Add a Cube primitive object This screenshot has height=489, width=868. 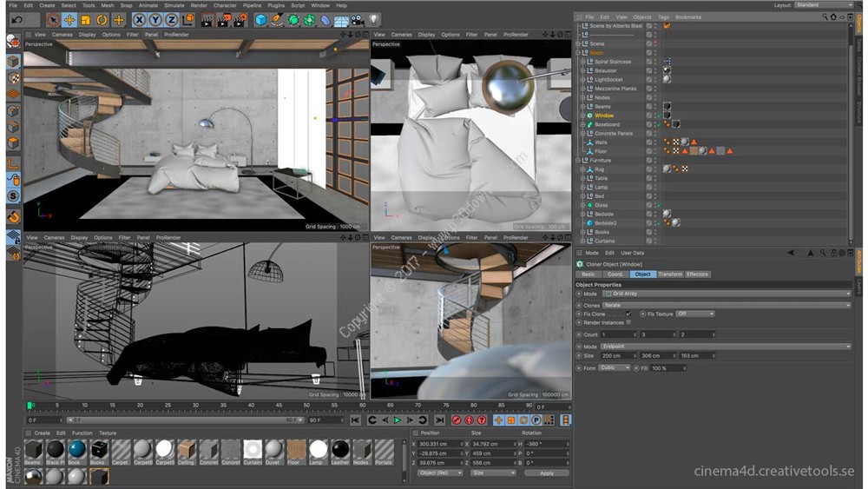(260, 19)
